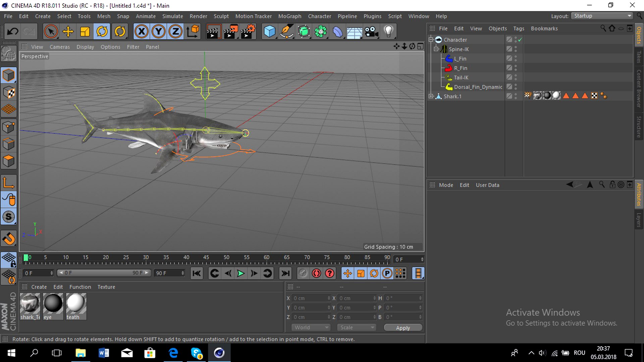644x362 pixels.
Task: Add a Cube primitive object
Action: [x=270, y=32]
